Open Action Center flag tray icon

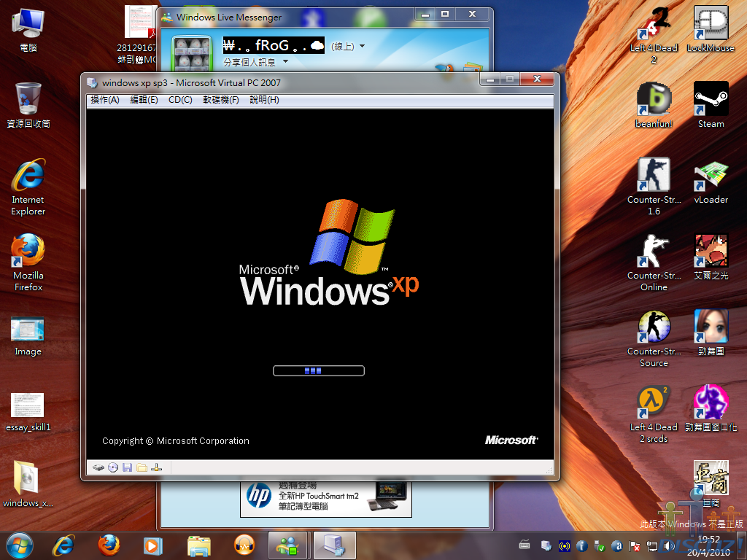(635, 545)
